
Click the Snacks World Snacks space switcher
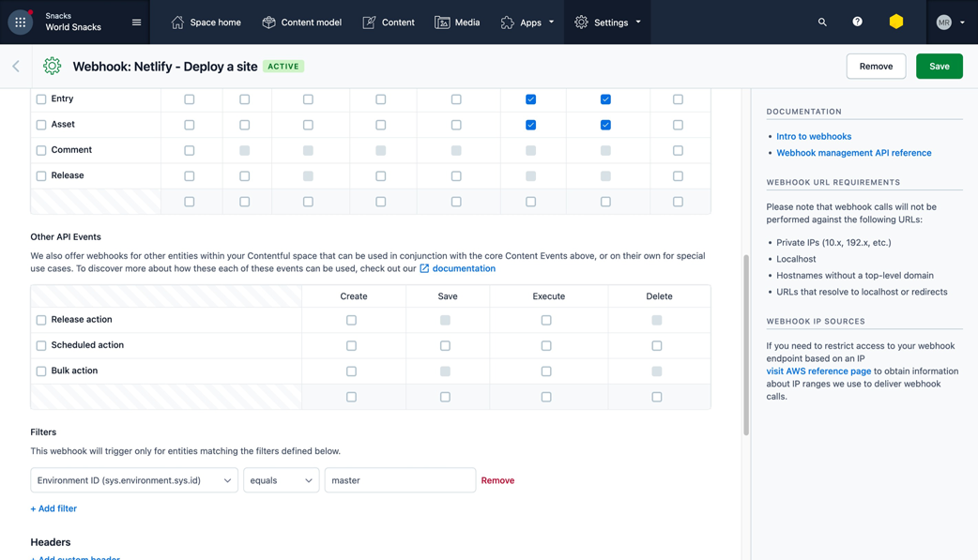(73, 23)
